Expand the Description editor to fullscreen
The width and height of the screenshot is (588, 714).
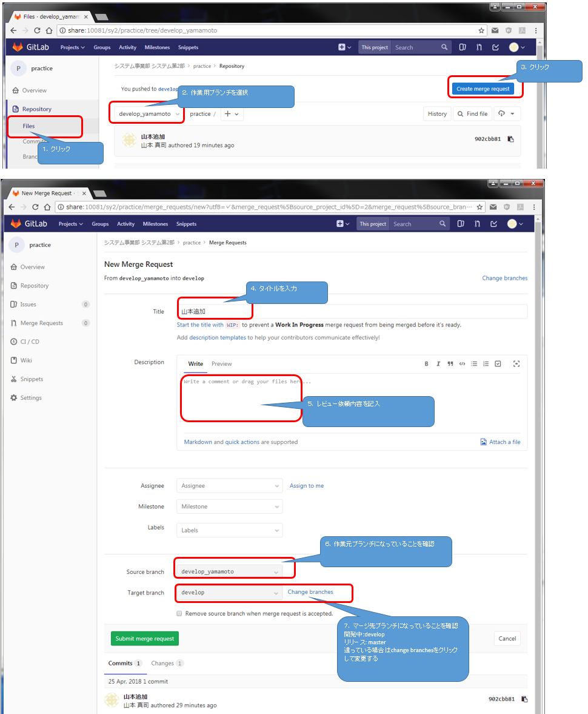click(x=516, y=364)
